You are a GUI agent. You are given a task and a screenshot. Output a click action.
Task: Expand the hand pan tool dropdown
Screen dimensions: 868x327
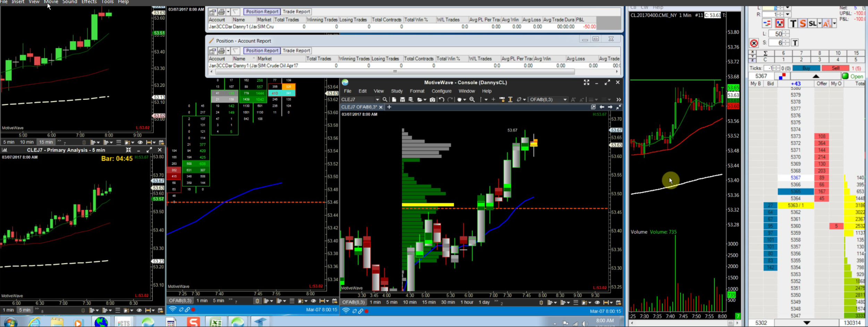465,100
